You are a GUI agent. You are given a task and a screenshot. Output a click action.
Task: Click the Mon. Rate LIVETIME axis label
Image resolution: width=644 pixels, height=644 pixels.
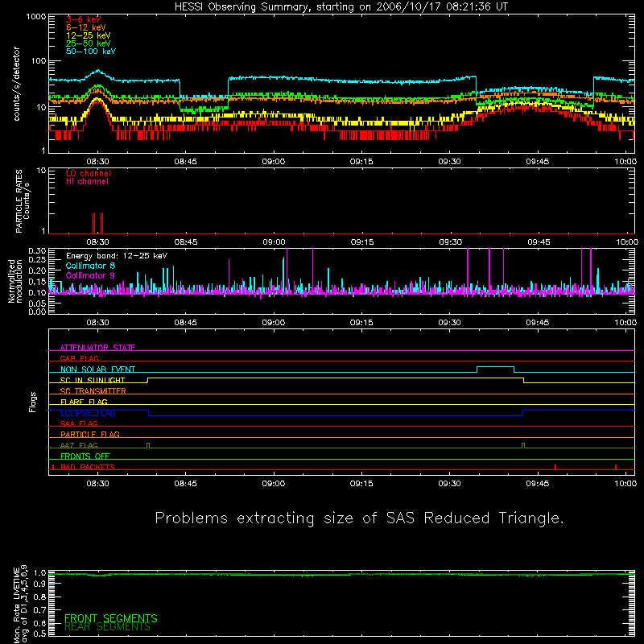click(21, 605)
